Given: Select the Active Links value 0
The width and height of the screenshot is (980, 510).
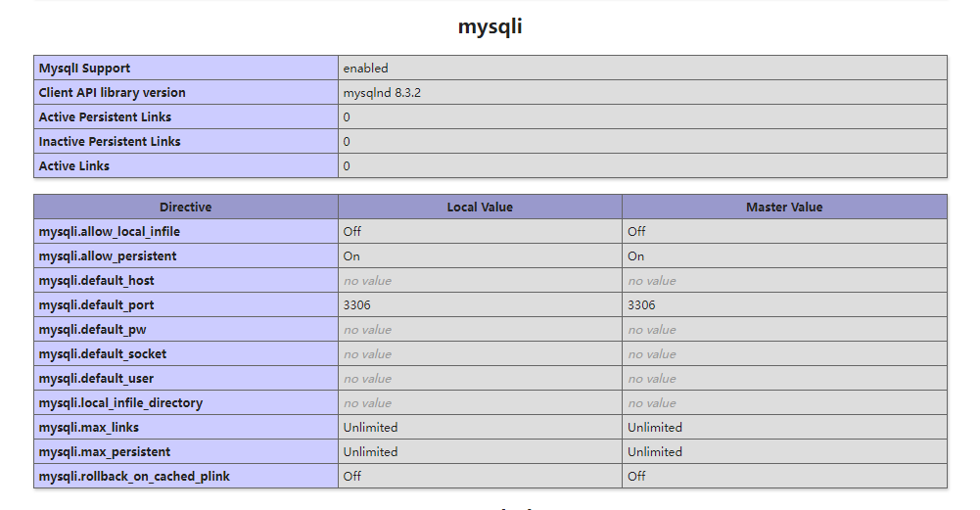Looking at the screenshot, I should pos(347,165).
